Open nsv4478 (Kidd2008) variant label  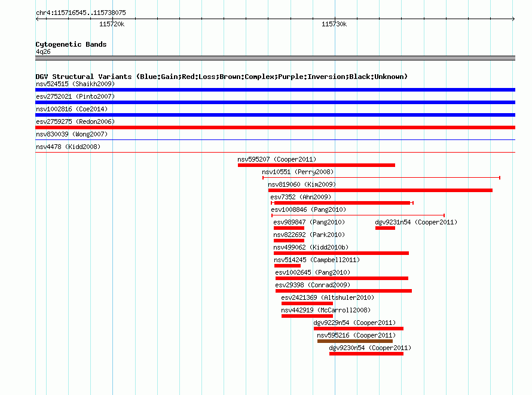68,147
